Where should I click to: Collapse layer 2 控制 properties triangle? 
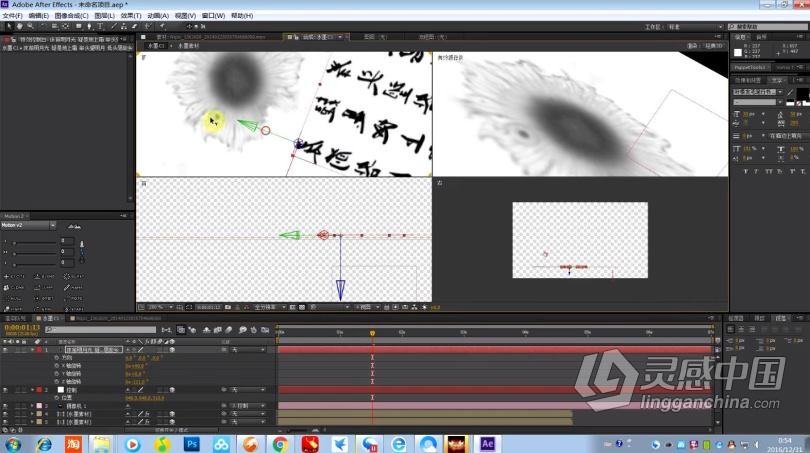pyautogui.click(x=32, y=389)
